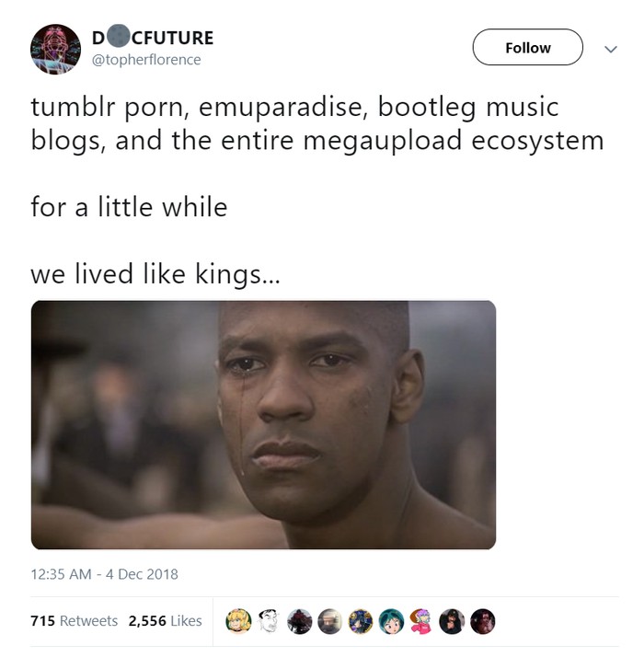Viewport: 644px width, 657px height.
Task: Open the black-and-white sketch face avatar
Action: [269, 621]
